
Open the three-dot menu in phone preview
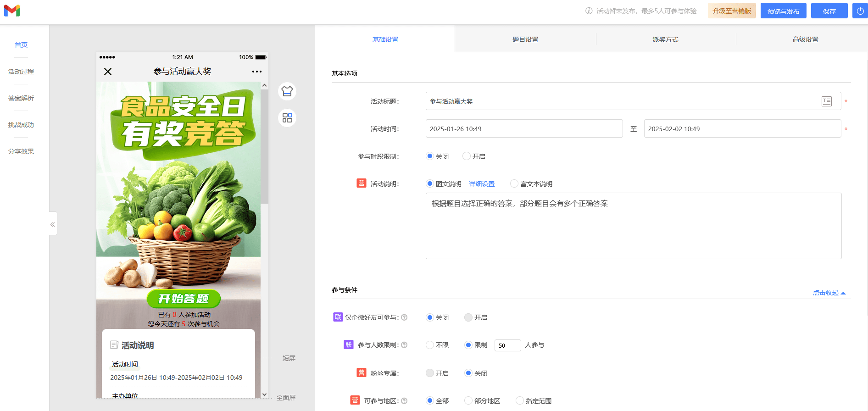(257, 72)
